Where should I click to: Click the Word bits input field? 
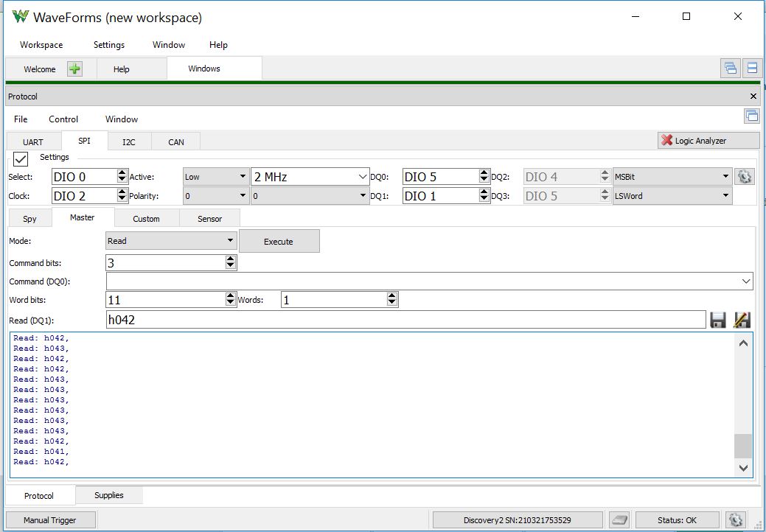[x=166, y=299]
